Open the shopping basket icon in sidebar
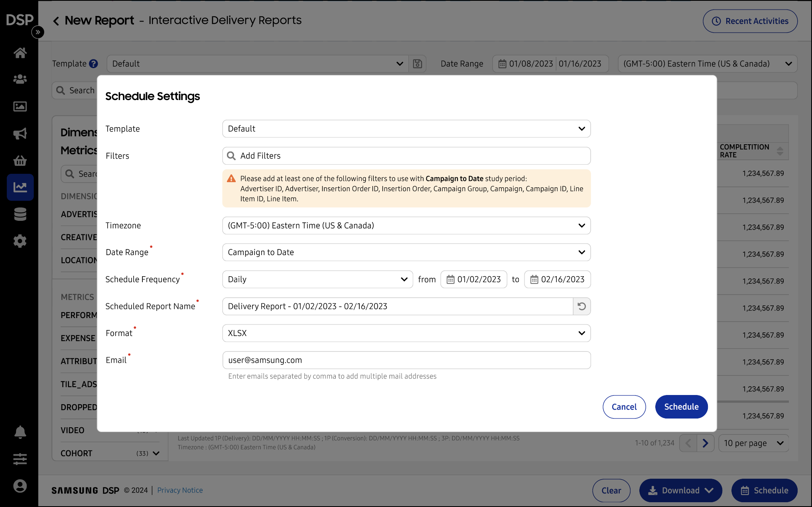 click(x=20, y=161)
